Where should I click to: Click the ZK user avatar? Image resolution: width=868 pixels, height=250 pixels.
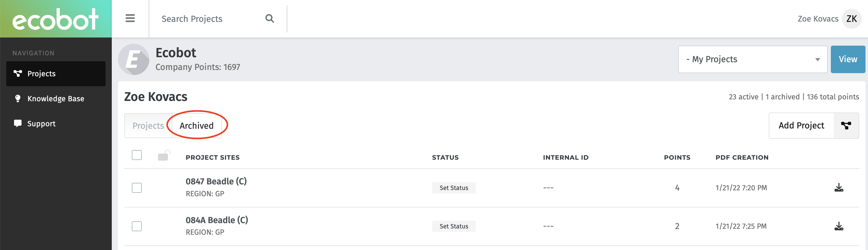point(851,19)
